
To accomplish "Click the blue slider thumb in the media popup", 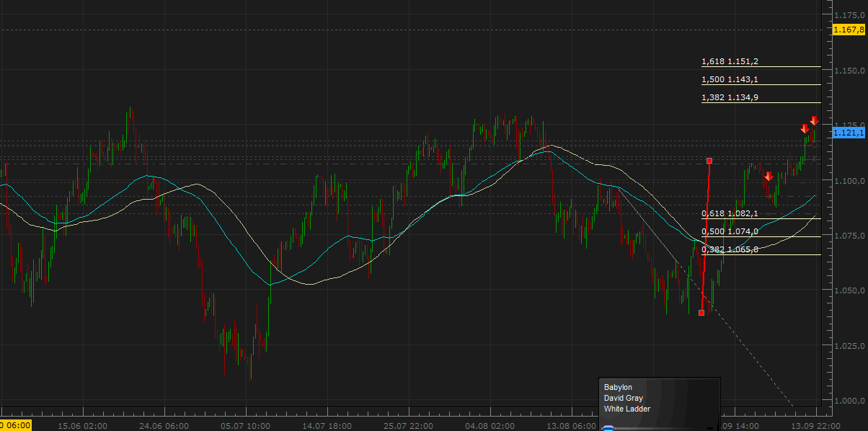I will click(608, 428).
